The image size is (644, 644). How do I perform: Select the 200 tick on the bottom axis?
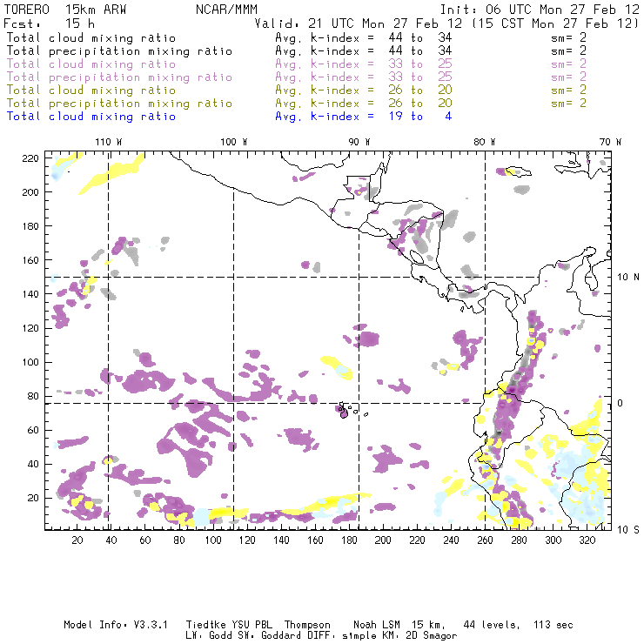(x=383, y=540)
